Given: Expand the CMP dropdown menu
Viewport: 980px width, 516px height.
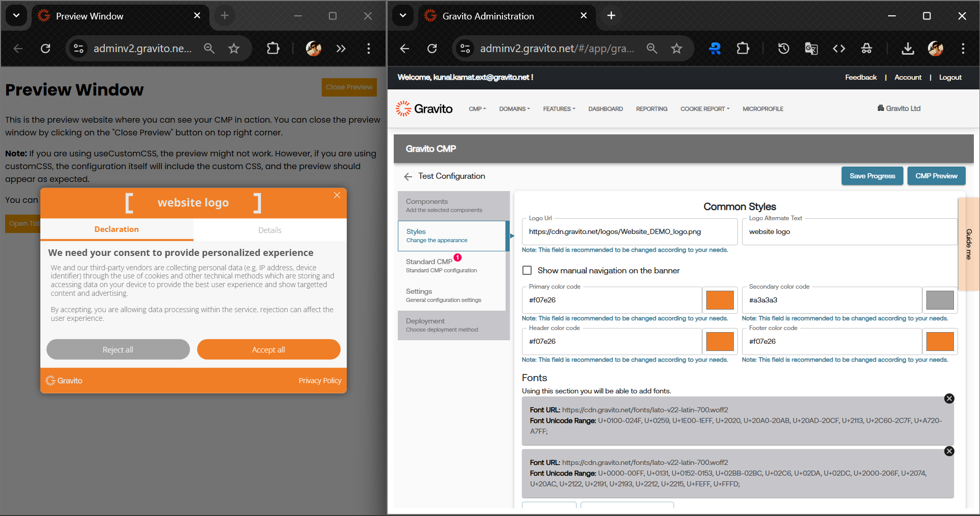Looking at the screenshot, I should (477, 109).
